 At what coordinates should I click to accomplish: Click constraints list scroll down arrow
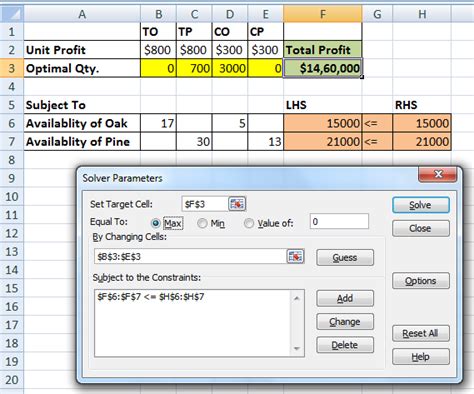[297, 349]
